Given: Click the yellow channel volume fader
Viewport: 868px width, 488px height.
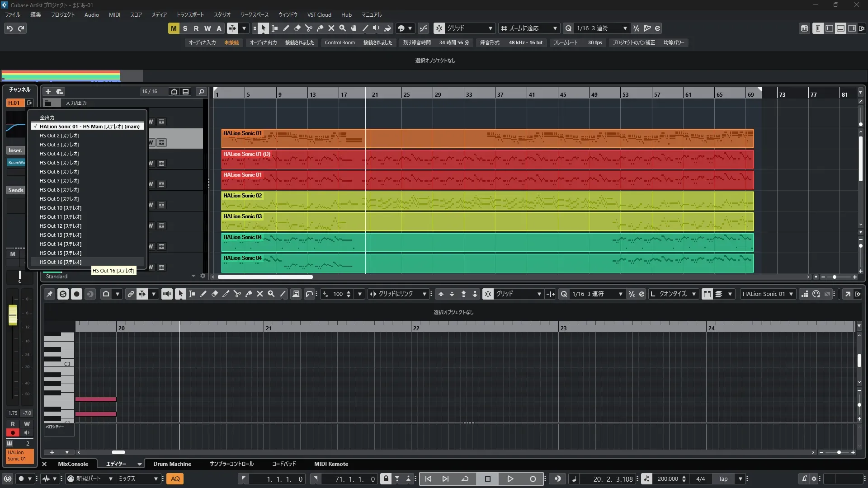Looking at the screenshot, I should click(x=13, y=314).
